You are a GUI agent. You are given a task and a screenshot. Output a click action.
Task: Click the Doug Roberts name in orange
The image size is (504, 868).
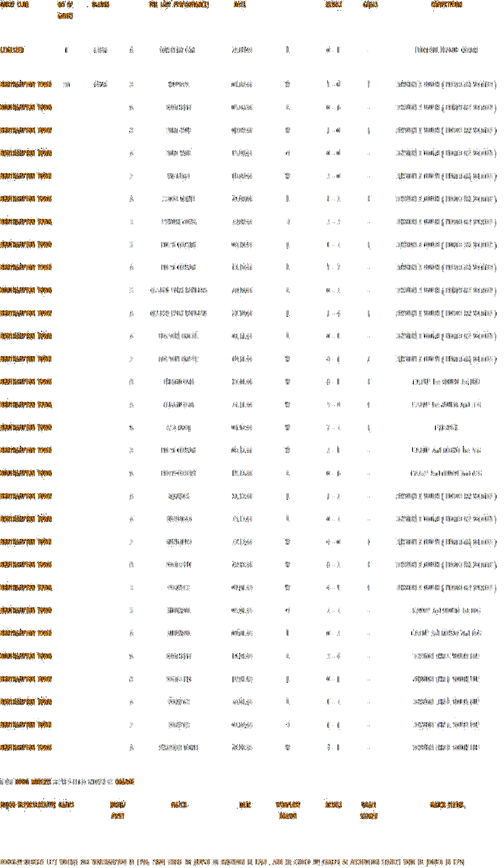(33, 782)
